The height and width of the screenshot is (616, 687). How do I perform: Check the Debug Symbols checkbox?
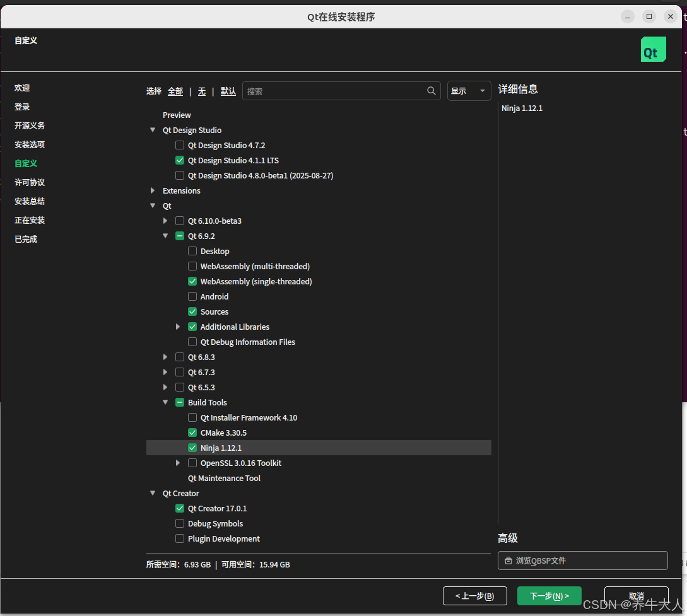coord(180,523)
